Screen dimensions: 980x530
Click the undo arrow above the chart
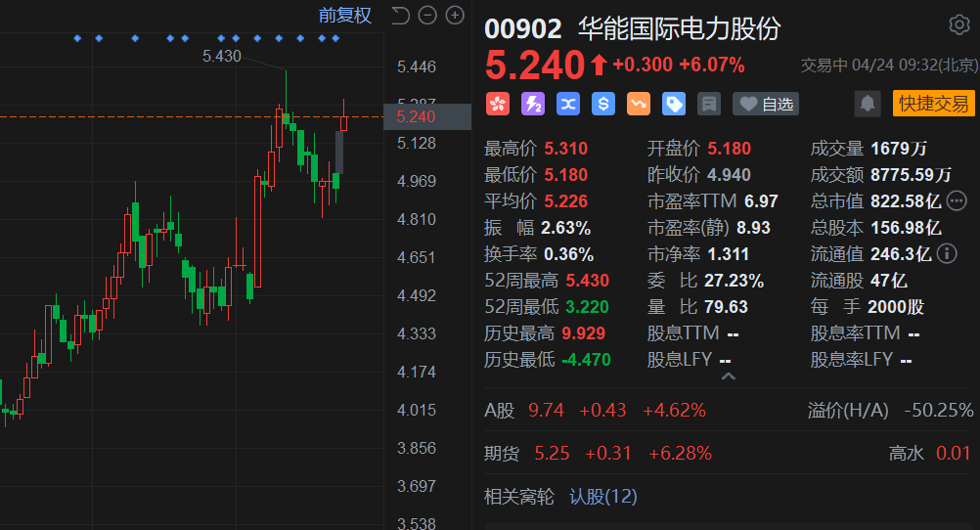[400, 15]
